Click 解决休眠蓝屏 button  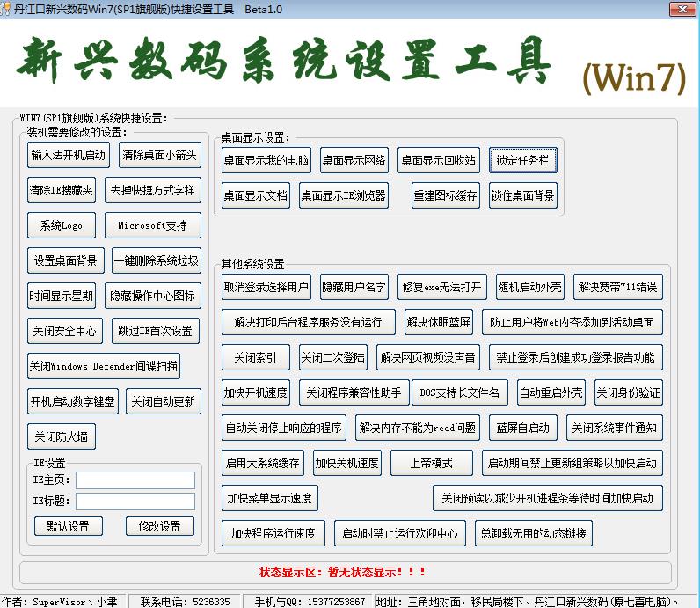pos(439,322)
